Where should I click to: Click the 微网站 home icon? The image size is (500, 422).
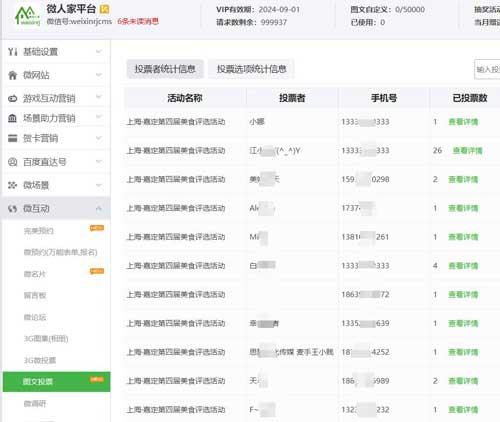pyautogui.click(x=12, y=75)
